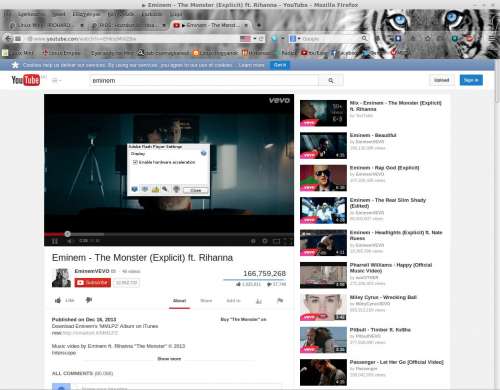This screenshot has height=390, width=500.
Task: Open the Pharrell Williams - Happy suggested video
Action: coord(323,275)
